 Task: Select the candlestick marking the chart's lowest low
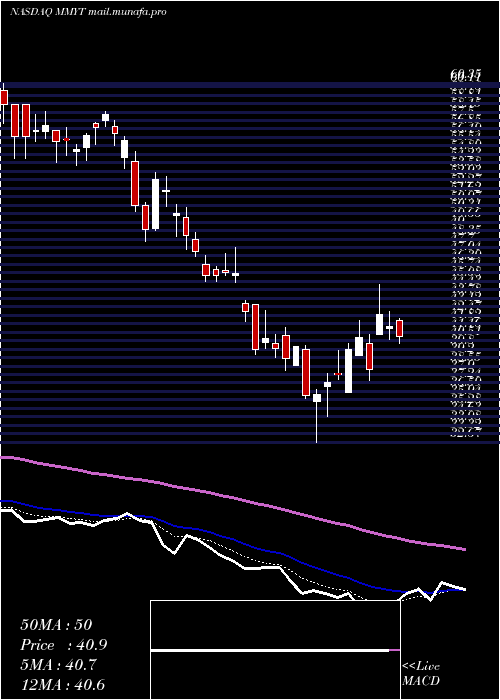(x=317, y=416)
